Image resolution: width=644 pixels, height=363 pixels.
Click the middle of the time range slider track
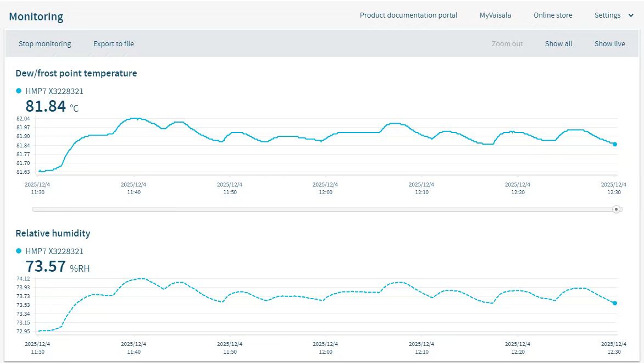coord(324,209)
